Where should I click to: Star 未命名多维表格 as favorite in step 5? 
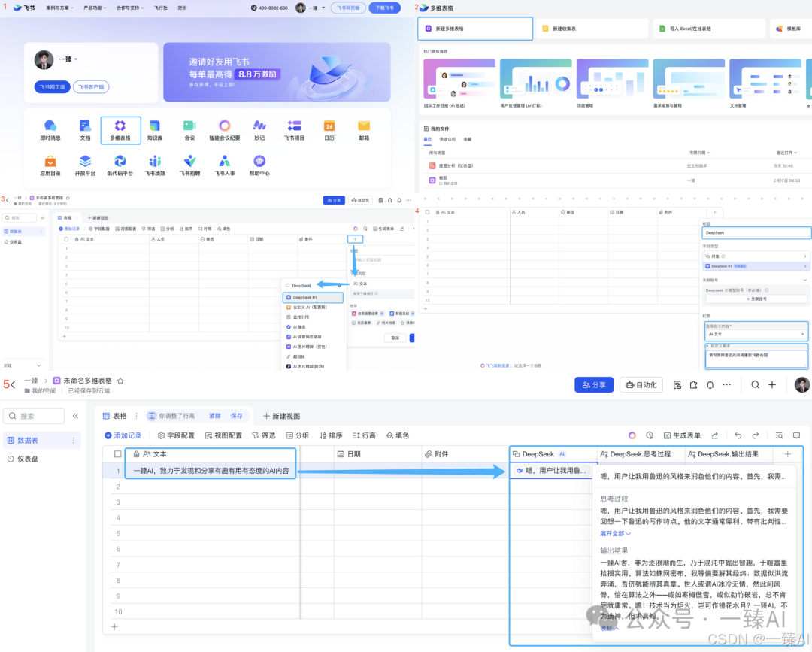pos(120,381)
